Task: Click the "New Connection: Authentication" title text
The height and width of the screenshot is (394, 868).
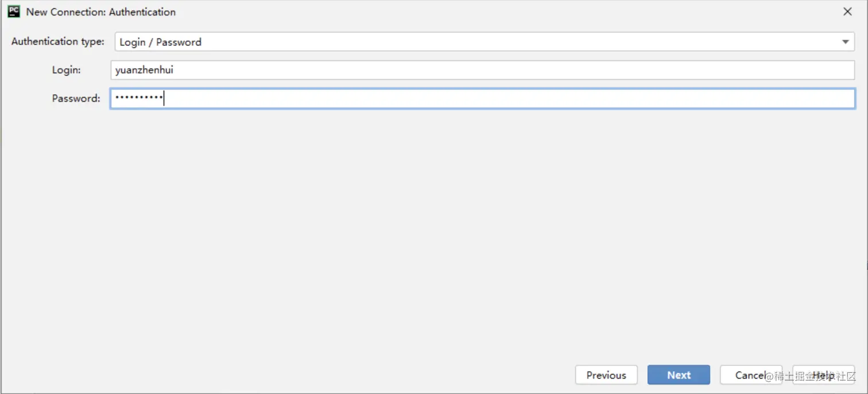Action: point(101,11)
